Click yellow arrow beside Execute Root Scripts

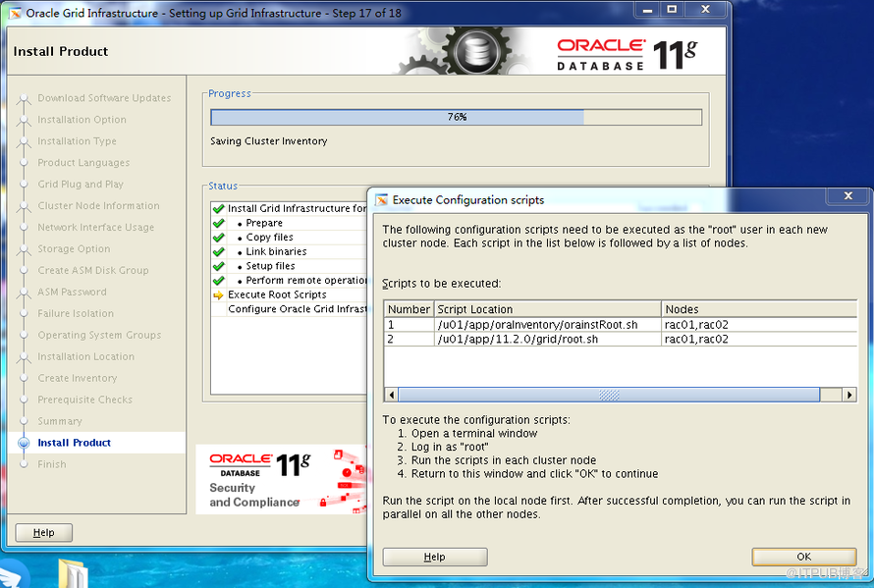[218, 294]
